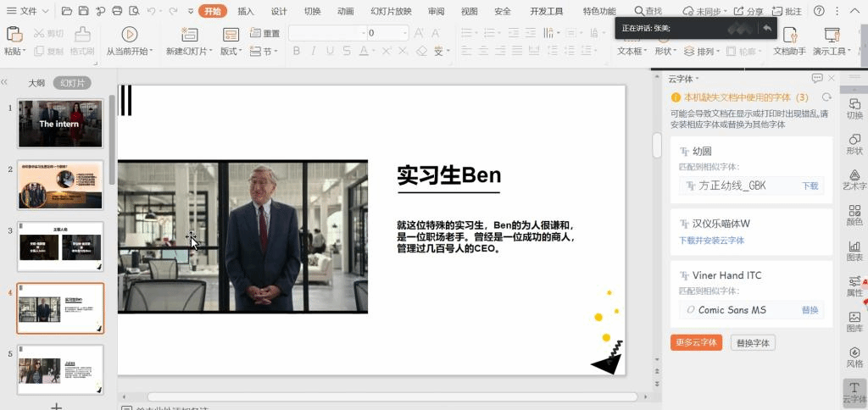The height and width of the screenshot is (410, 868).
Task: Switch to the 设计 tab
Action: pos(279,11)
